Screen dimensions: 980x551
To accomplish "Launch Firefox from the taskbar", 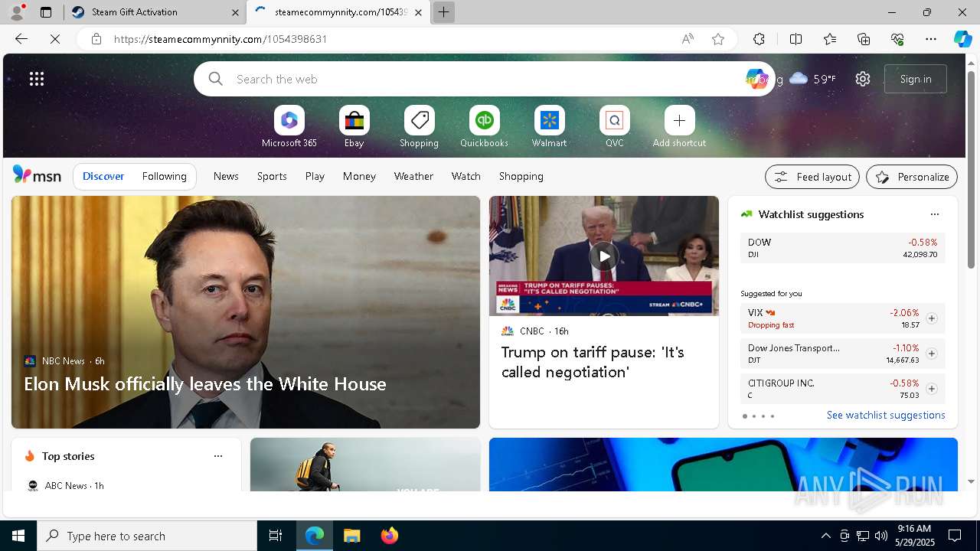I will coord(390,536).
